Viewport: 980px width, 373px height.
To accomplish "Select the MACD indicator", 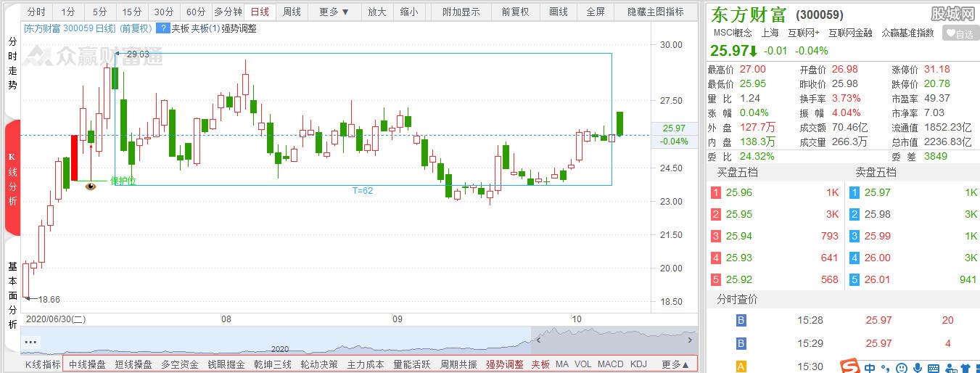I will (611, 364).
